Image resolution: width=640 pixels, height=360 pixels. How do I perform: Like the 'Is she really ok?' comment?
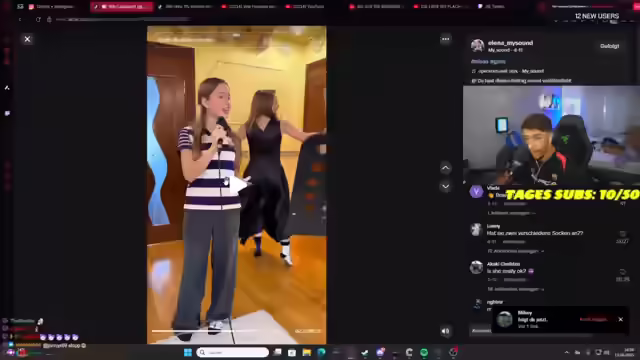click(x=622, y=272)
